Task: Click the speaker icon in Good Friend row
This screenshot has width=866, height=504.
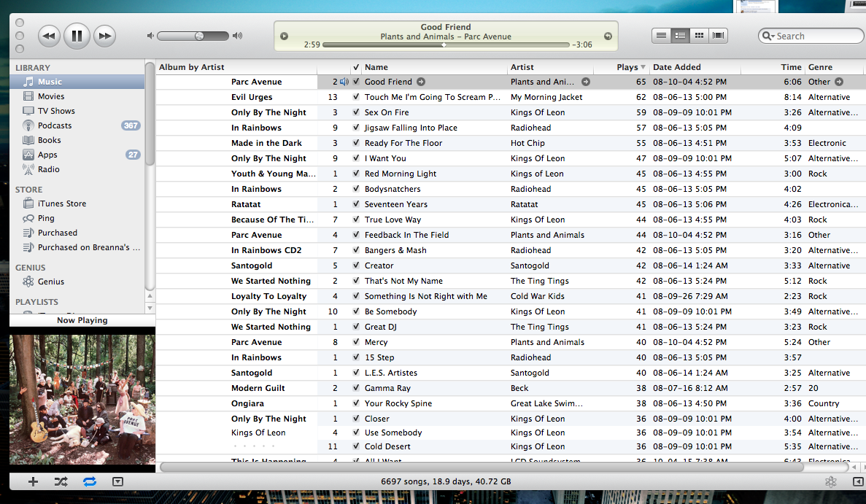Action: tap(344, 82)
